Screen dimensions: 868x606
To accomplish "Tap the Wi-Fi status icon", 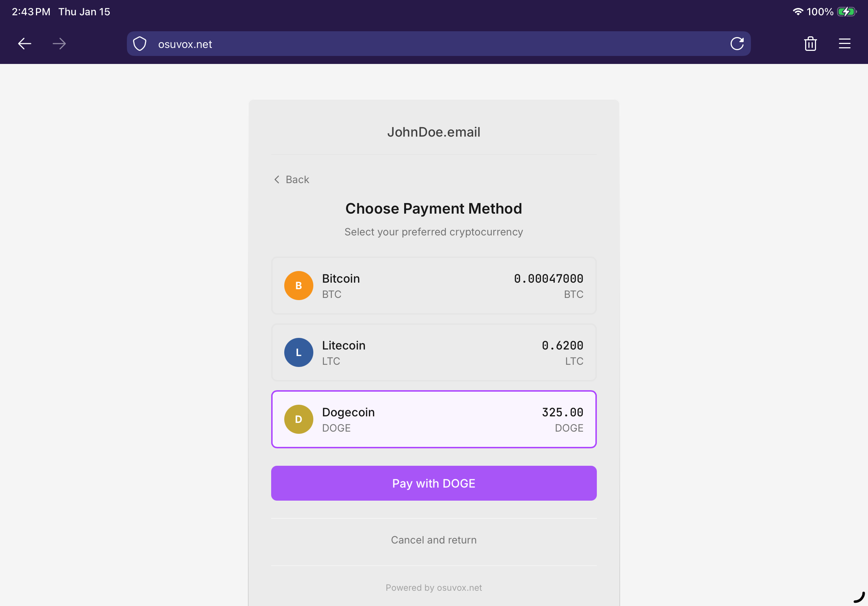I will [x=798, y=12].
